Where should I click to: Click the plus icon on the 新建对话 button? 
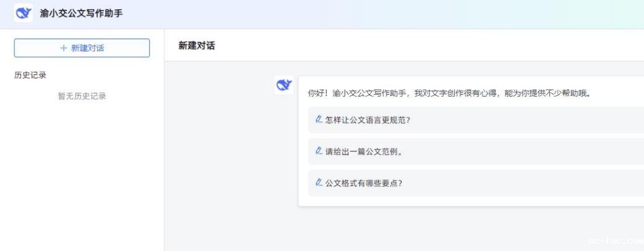(x=63, y=48)
